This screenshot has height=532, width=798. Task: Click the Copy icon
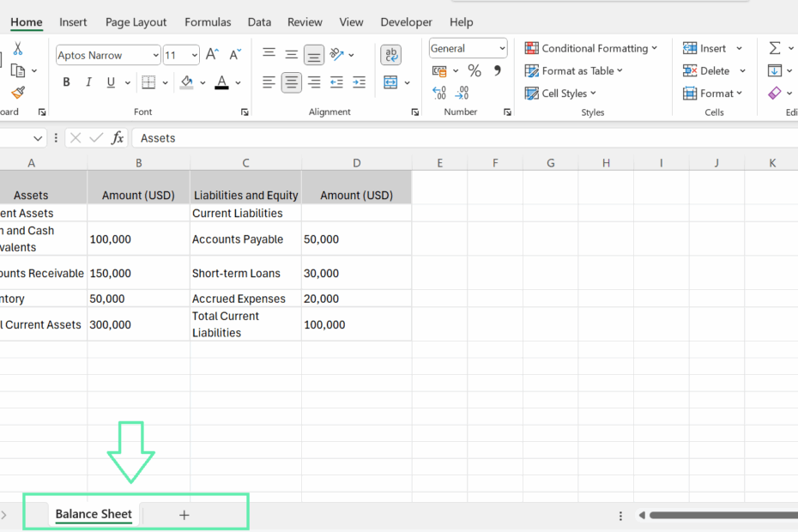18,70
